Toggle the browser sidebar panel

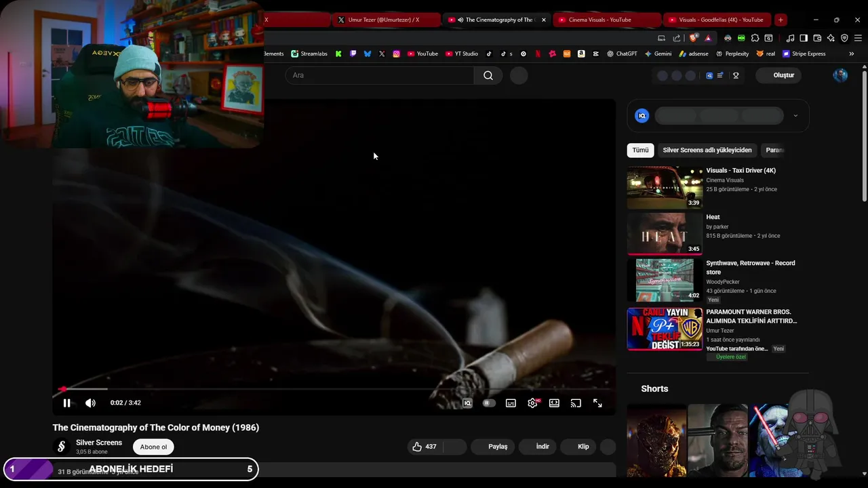pos(804,38)
